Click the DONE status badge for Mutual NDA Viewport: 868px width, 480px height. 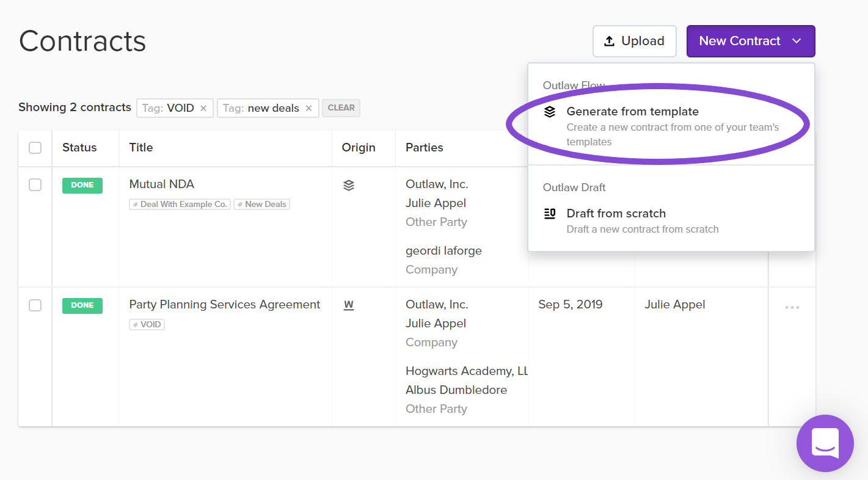pos(82,185)
